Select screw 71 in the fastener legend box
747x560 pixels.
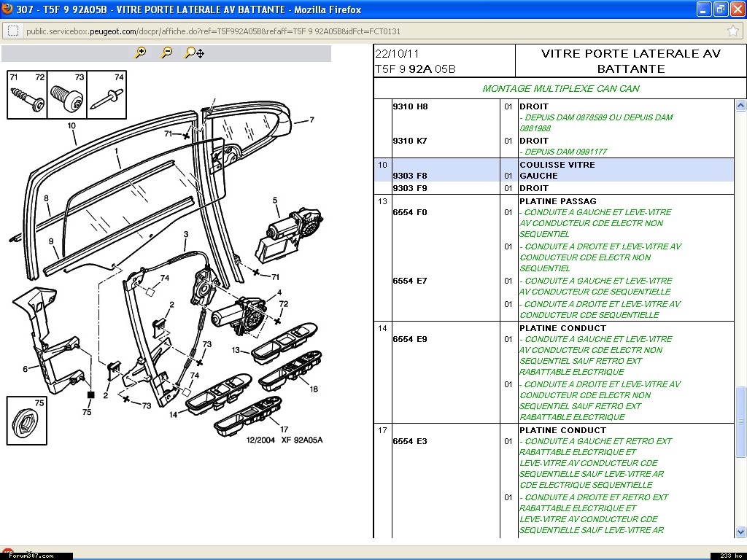27,99
